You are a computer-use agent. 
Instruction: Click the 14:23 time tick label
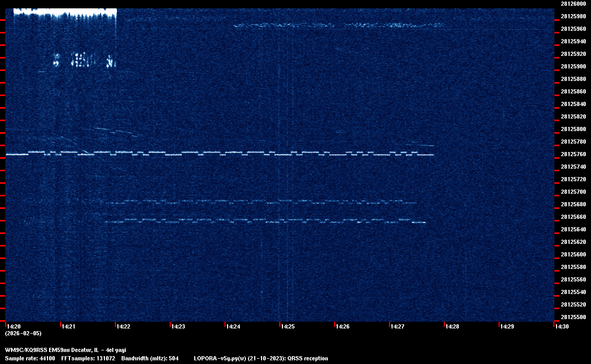tap(178, 327)
